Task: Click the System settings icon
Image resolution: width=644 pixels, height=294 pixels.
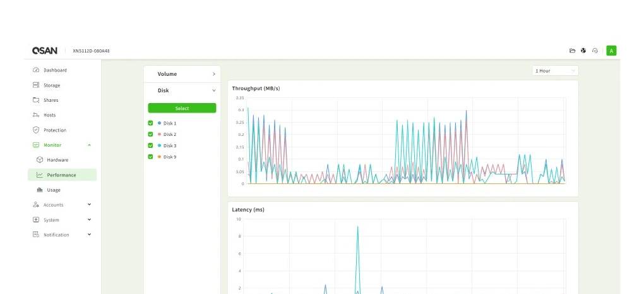Action: [36, 219]
